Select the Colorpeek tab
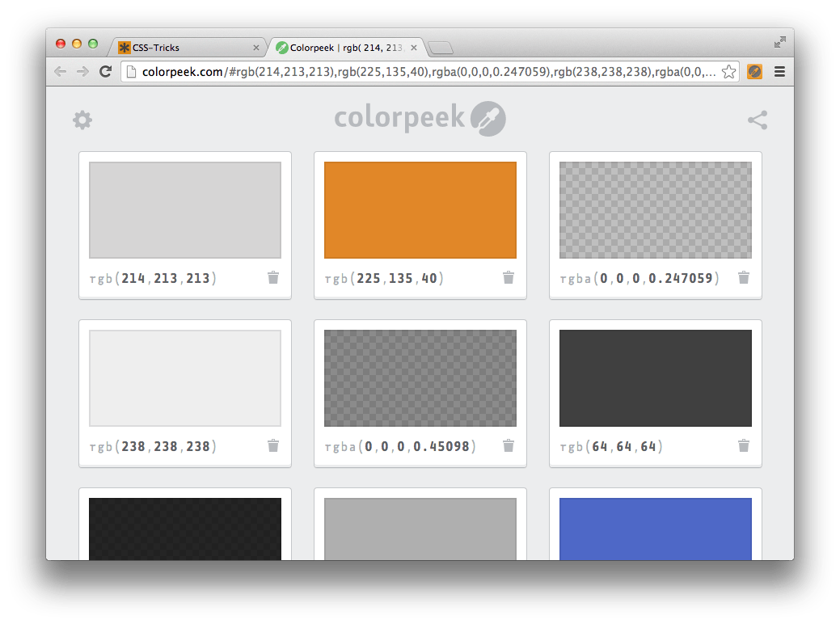 [346, 48]
